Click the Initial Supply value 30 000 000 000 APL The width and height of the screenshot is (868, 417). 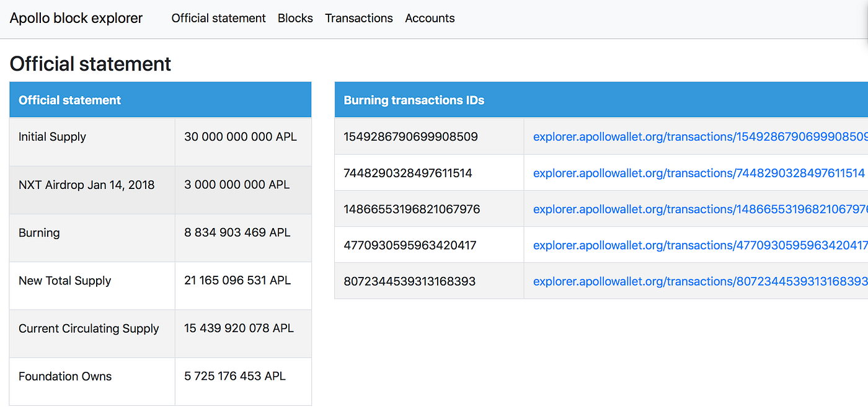coord(241,137)
